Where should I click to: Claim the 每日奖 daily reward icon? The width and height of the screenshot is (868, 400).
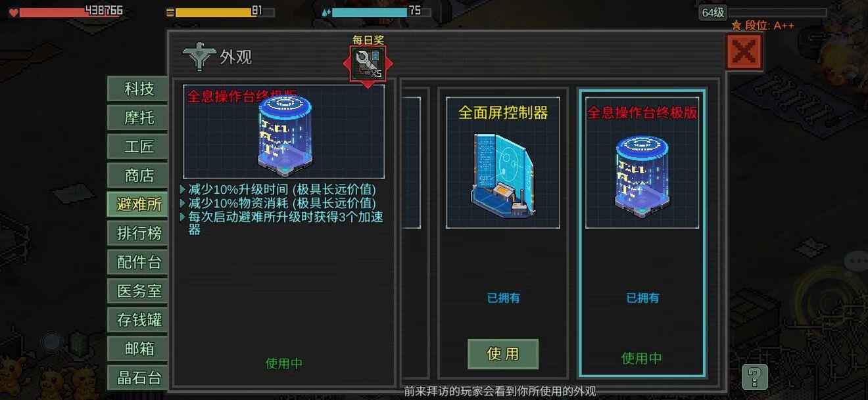coord(368,64)
